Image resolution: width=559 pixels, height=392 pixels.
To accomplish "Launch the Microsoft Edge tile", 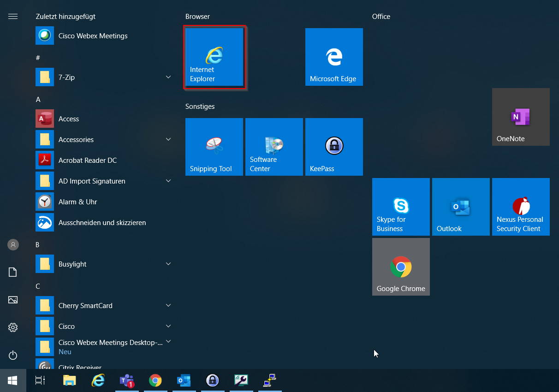I will (334, 57).
